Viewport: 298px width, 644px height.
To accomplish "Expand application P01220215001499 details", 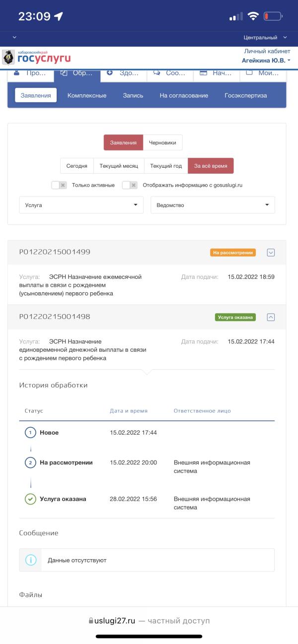I will pyautogui.click(x=271, y=253).
